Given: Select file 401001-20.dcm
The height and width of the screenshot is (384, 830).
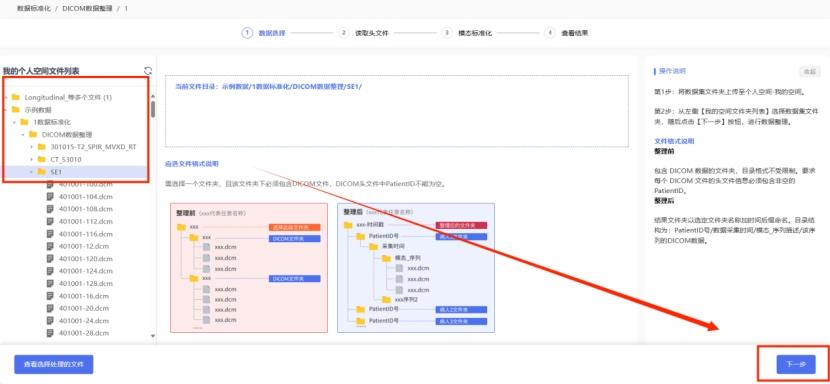Looking at the screenshot, I should point(84,308).
